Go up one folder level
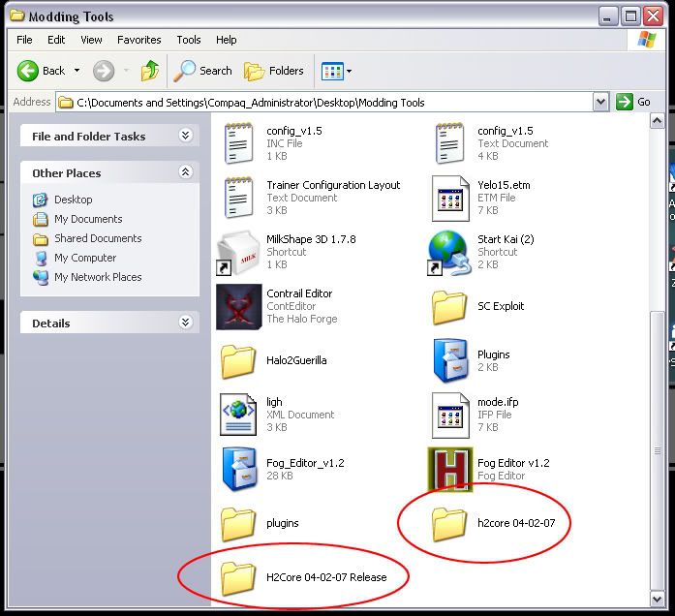The width and height of the screenshot is (675, 616). [x=150, y=71]
